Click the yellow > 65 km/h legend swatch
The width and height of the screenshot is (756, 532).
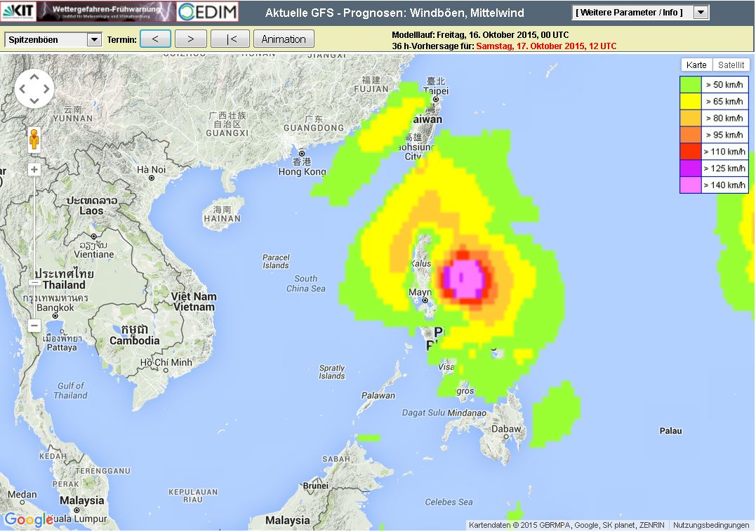click(691, 101)
